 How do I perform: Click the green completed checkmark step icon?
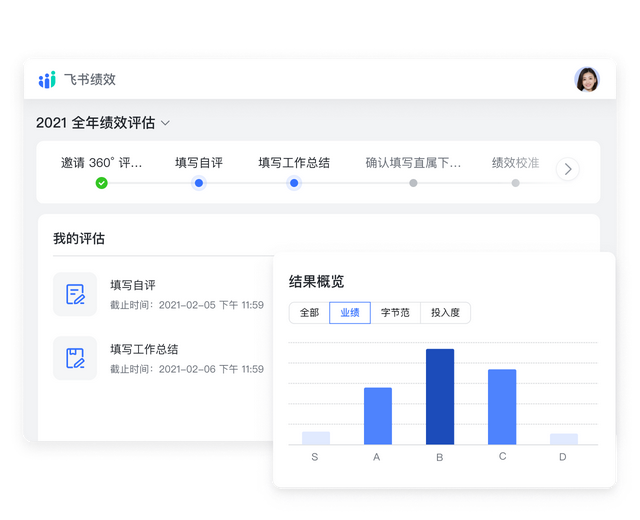(x=101, y=183)
